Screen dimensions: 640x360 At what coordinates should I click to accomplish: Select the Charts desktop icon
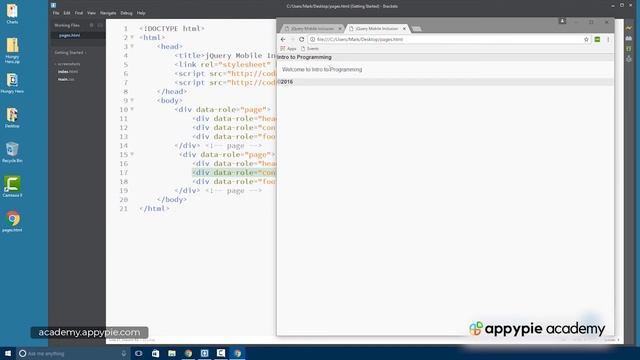coord(12,13)
